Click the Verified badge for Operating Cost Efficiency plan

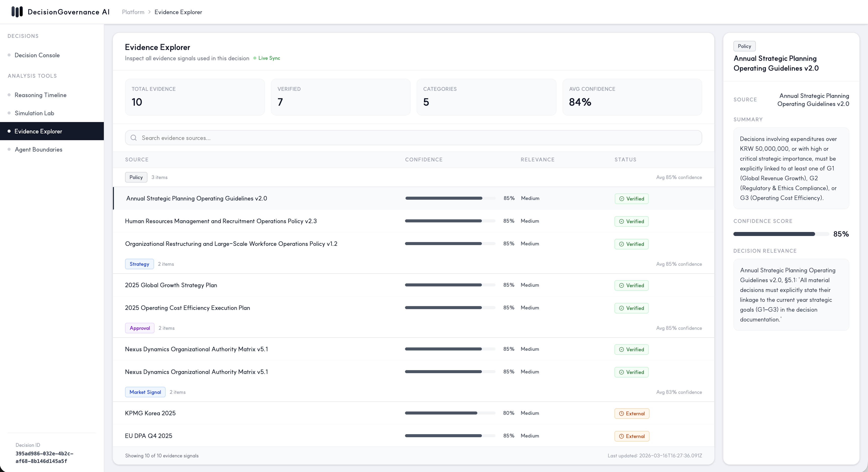point(631,308)
